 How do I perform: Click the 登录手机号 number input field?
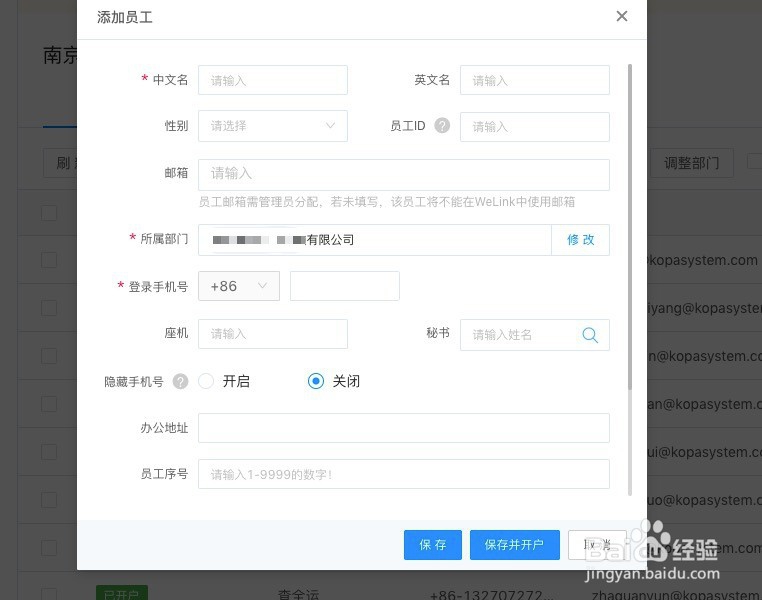point(345,286)
